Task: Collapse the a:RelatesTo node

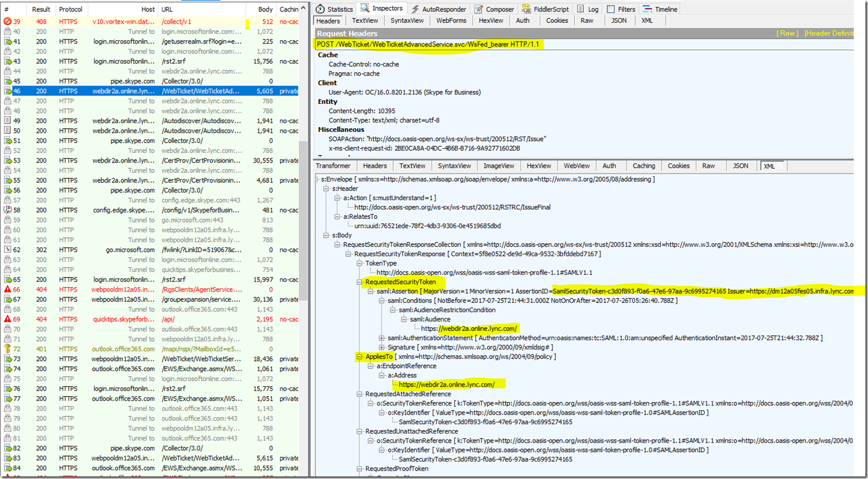Action: pos(337,216)
